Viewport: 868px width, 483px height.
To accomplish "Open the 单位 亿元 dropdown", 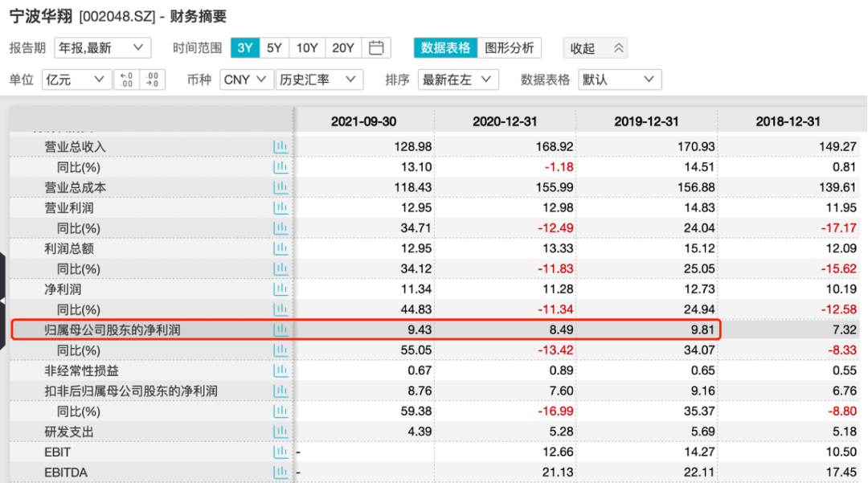I will click(x=76, y=80).
